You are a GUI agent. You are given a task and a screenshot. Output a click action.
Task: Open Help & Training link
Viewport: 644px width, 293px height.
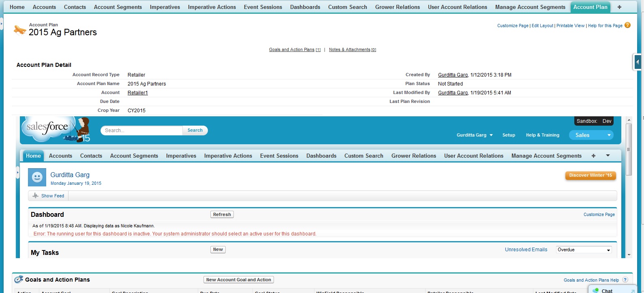click(x=542, y=135)
